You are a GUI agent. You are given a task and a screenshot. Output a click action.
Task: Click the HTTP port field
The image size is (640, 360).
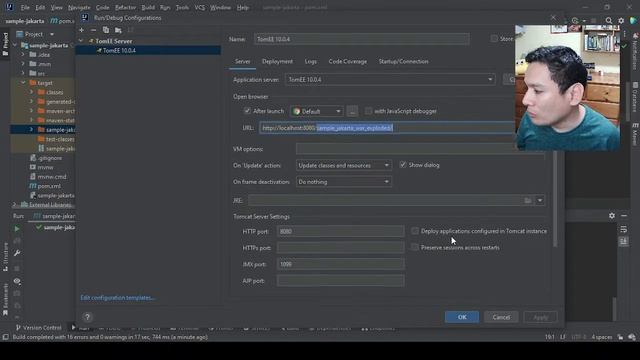click(x=340, y=231)
